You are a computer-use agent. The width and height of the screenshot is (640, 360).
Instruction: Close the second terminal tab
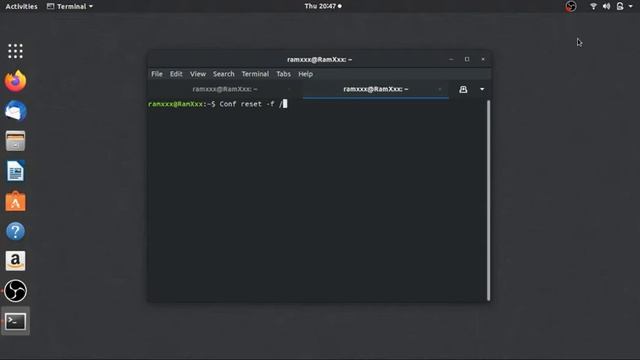click(x=440, y=89)
